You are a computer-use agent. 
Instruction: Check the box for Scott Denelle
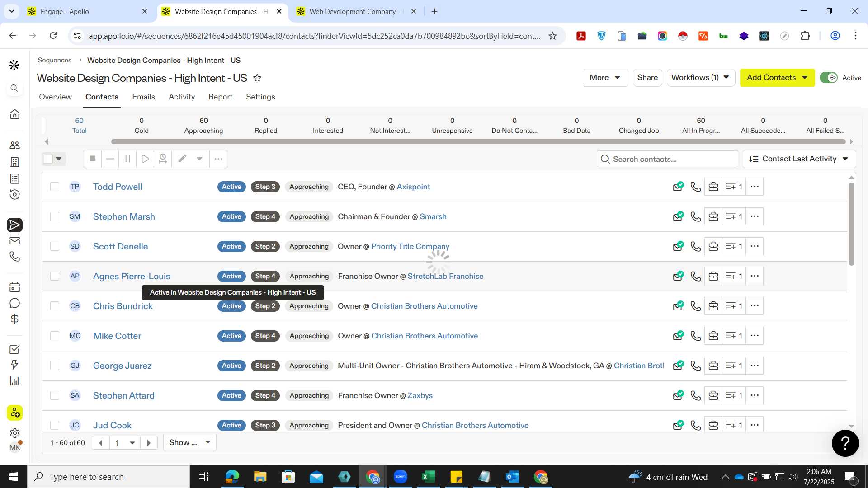click(x=55, y=246)
